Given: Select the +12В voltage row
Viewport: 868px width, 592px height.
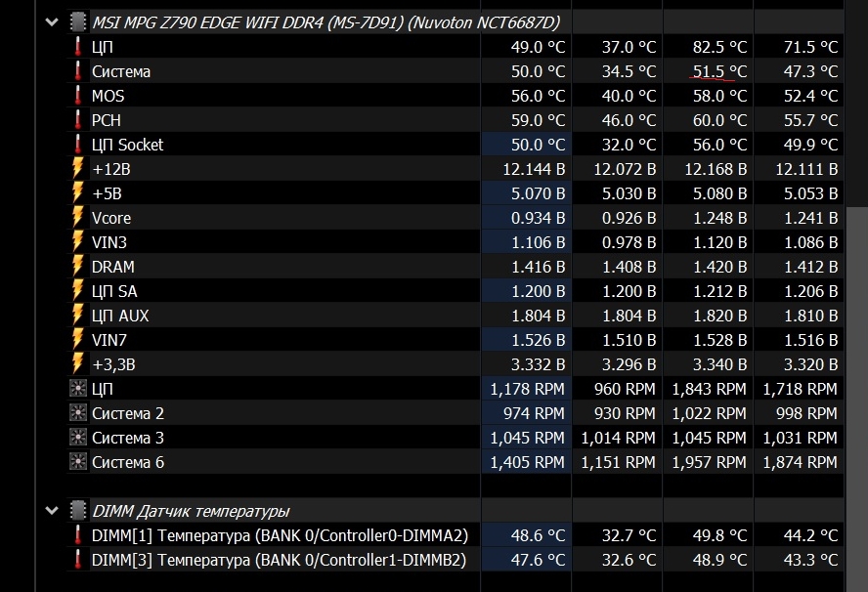Looking at the screenshot, I should (456, 169).
